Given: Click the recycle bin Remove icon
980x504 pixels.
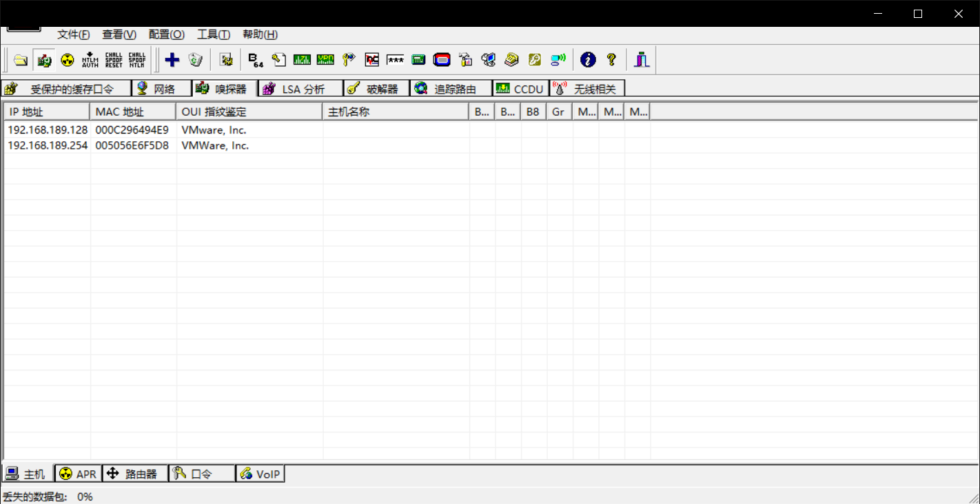Looking at the screenshot, I should pyautogui.click(x=196, y=60).
